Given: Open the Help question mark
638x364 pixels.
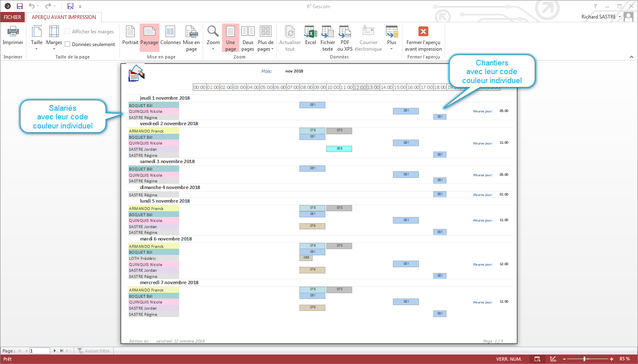Looking at the screenshot, I should (x=595, y=6).
